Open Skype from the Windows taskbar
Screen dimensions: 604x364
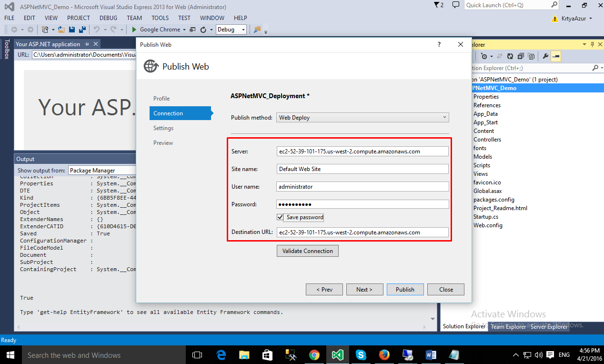click(361, 355)
